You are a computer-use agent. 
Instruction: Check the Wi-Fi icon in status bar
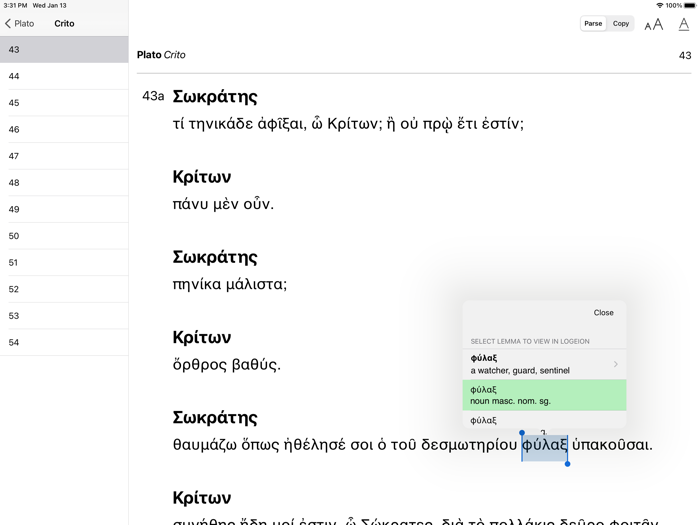point(659,5)
